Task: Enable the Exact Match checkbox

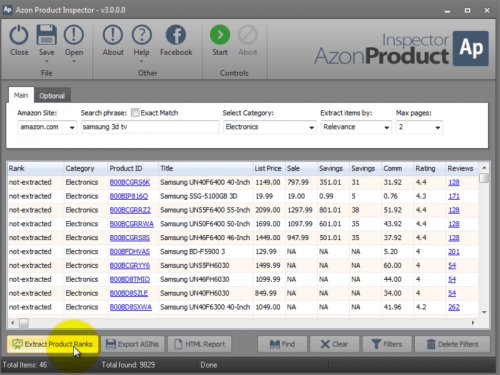Action: coord(135,113)
